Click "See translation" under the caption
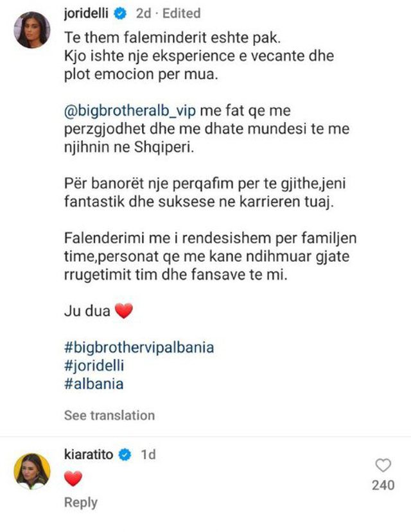 (109, 415)
